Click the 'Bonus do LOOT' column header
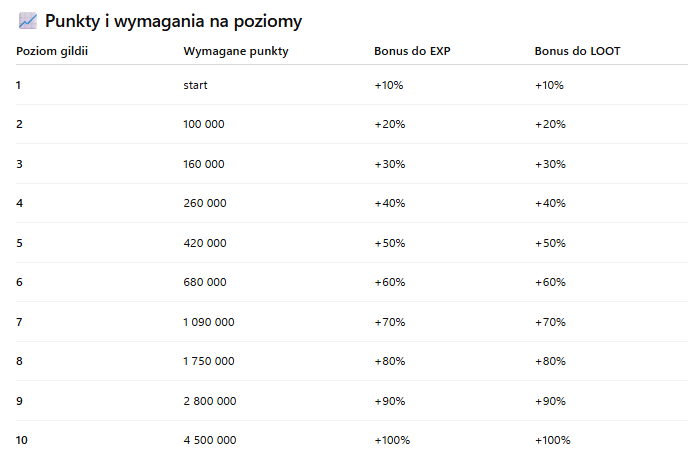This screenshot has height=464, width=692. (x=577, y=51)
